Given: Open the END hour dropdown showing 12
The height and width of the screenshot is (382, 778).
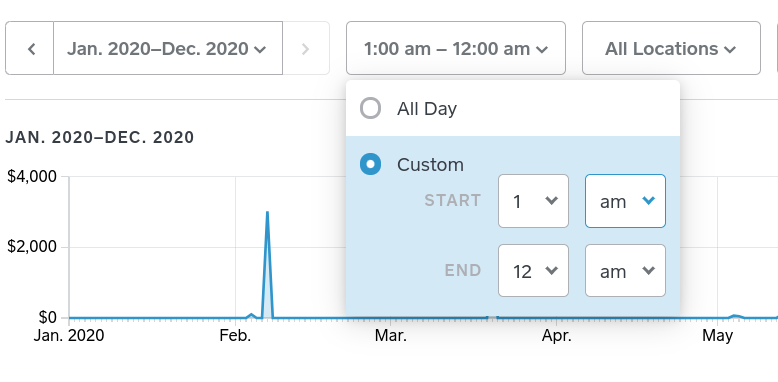Looking at the screenshot, I should point(533,270).
